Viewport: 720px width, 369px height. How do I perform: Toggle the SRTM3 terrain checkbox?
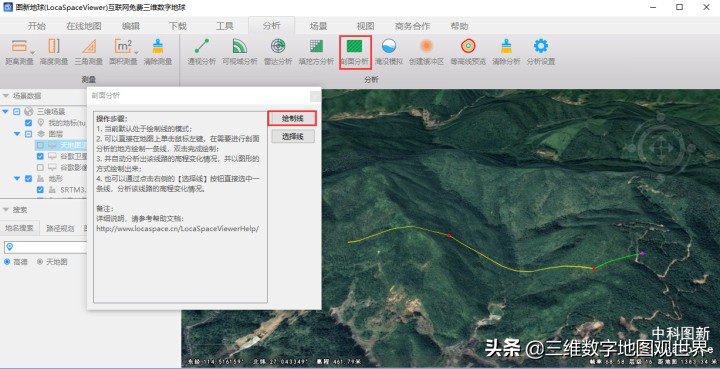(40, 190)
